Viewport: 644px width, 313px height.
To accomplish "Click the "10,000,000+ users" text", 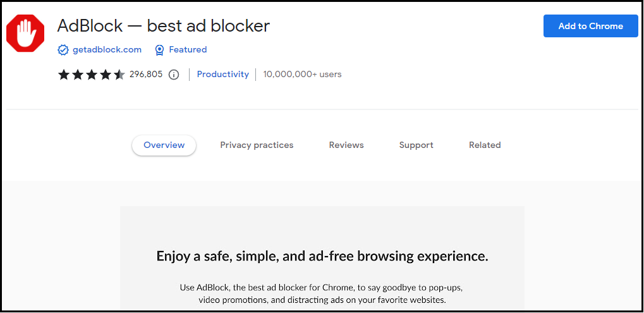I will (302, 75).
